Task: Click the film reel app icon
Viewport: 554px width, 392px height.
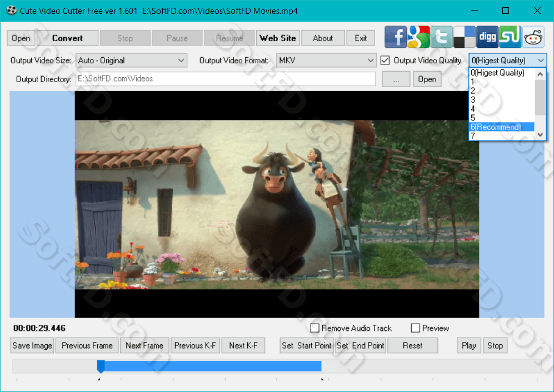Action: tap(11, 11)
